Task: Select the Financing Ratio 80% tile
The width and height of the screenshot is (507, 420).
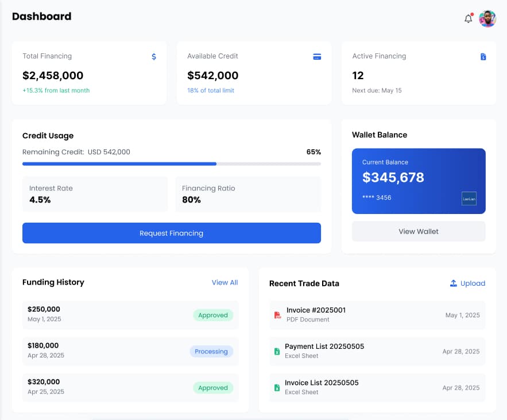Action: click(x=247, y=194)
